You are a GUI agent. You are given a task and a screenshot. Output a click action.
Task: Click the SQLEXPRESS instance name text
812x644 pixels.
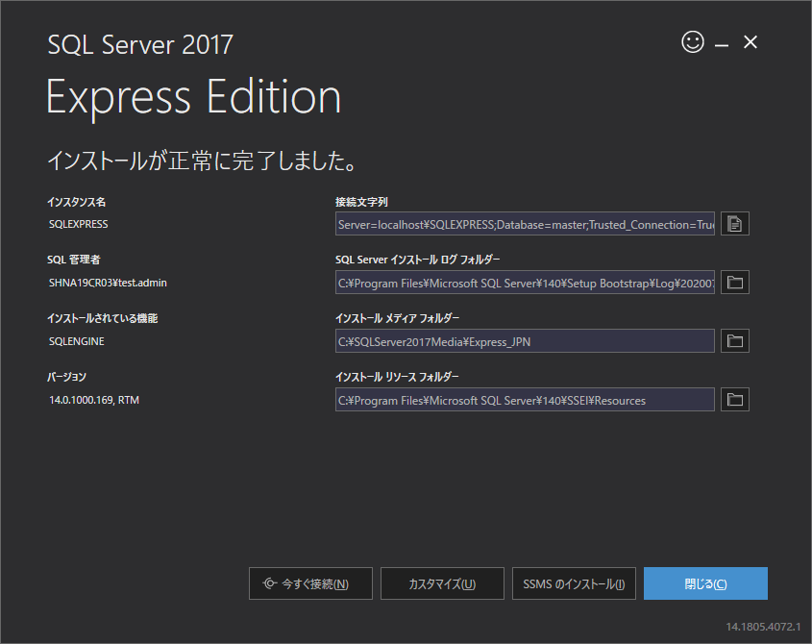point(78,224)
